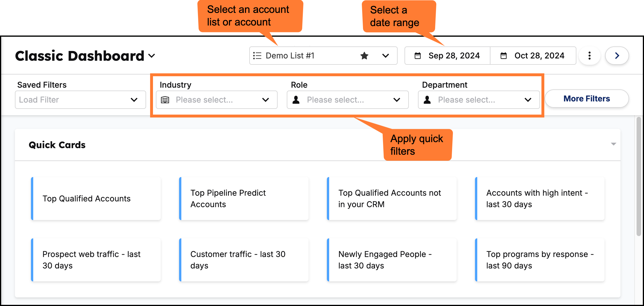Click the calendar icon beside Oct 28, 2024
The width and height of the screenshot is (644, 306).
click(x=503, y=56)
